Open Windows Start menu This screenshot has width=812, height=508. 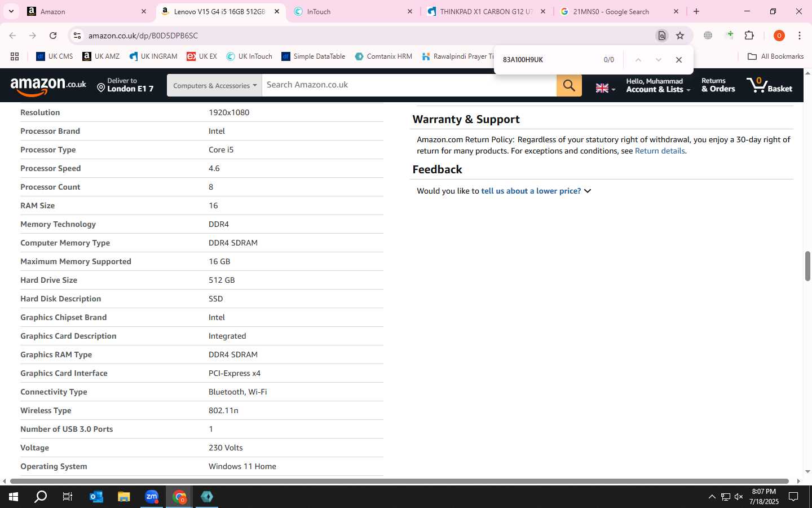click(14, 497)
